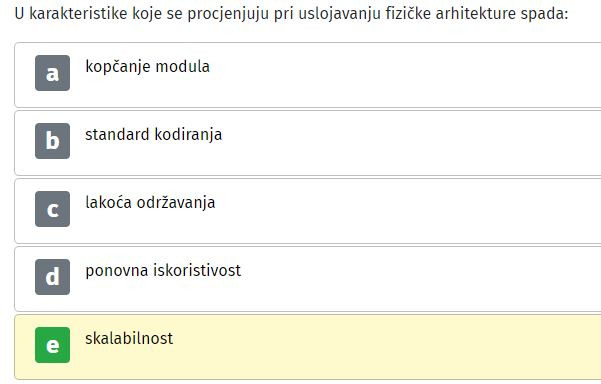Viewport: 601px width, 384px height.
Task: Choose answer text 'skalabilnost'
Action: 129,338
